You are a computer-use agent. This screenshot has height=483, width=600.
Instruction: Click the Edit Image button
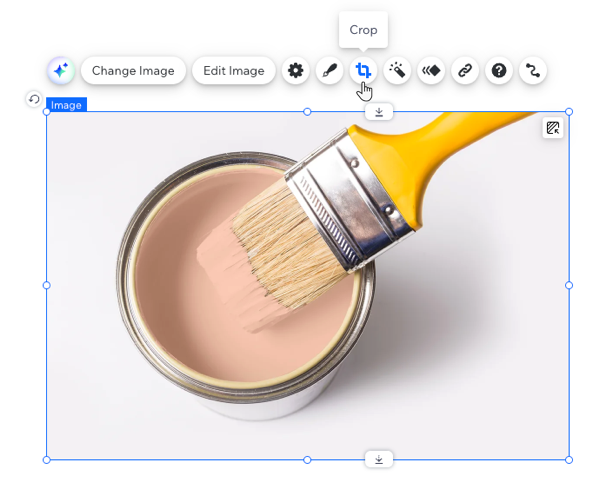point(234,70)
